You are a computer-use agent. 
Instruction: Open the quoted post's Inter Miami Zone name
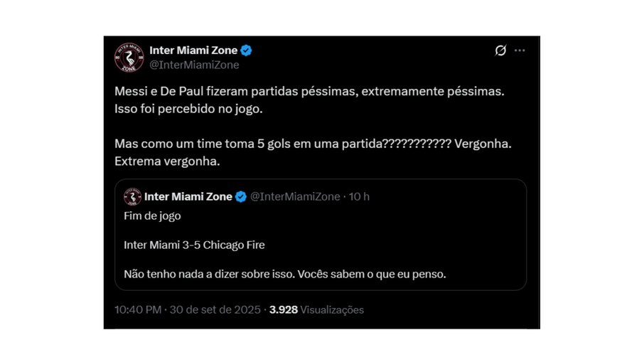coord(188,197)
